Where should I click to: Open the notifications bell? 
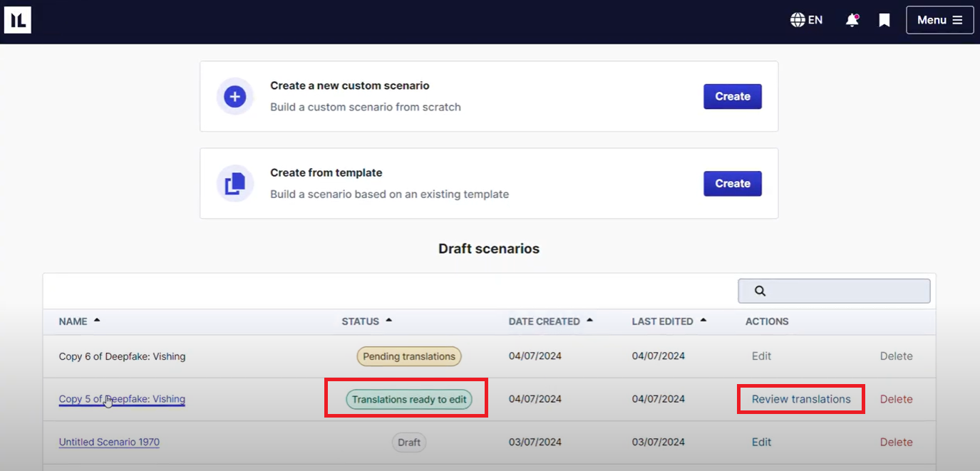point(852,20)
